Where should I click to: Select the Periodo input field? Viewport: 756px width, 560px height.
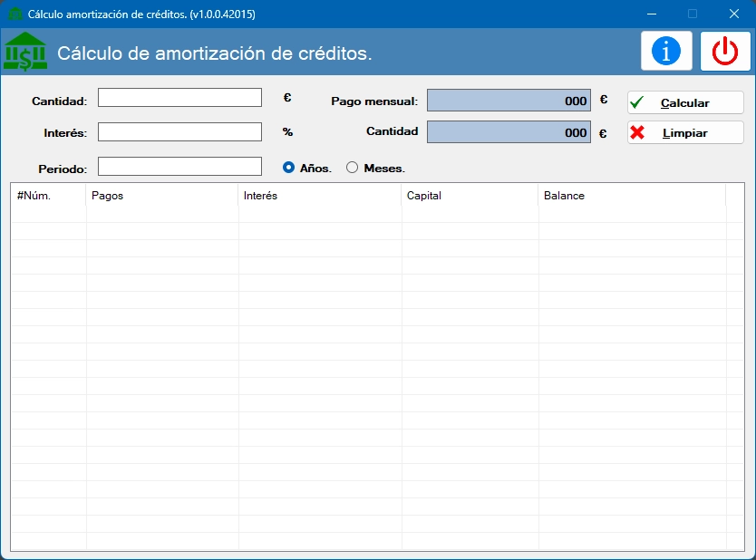(179, 167)
